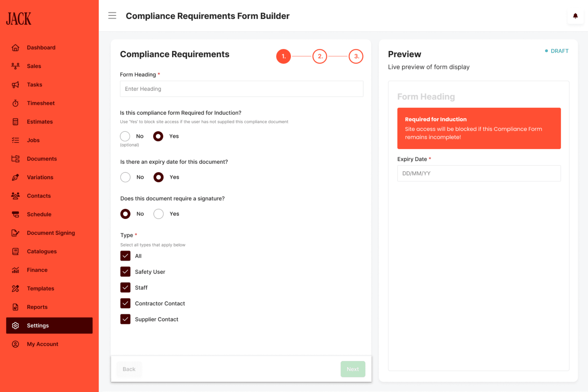Click the notification bell
Viewport: 588px width, 392px height.
tap(575, 16)
